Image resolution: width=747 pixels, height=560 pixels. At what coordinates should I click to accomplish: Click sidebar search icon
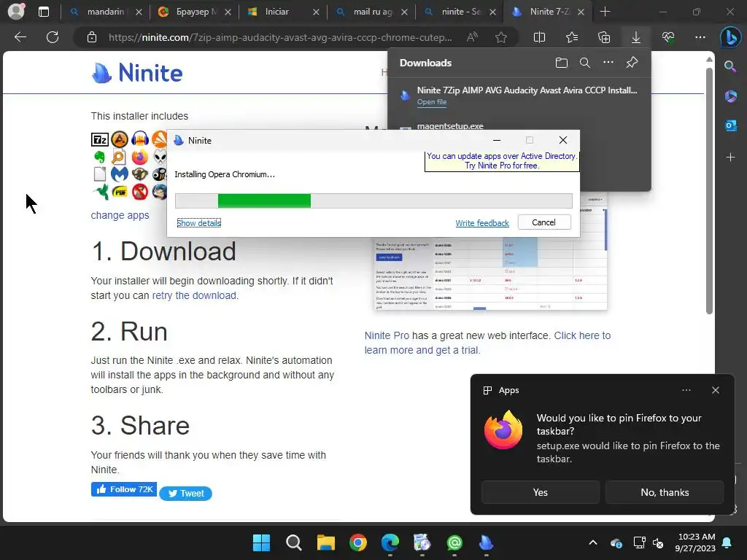[x=730, y=66]
